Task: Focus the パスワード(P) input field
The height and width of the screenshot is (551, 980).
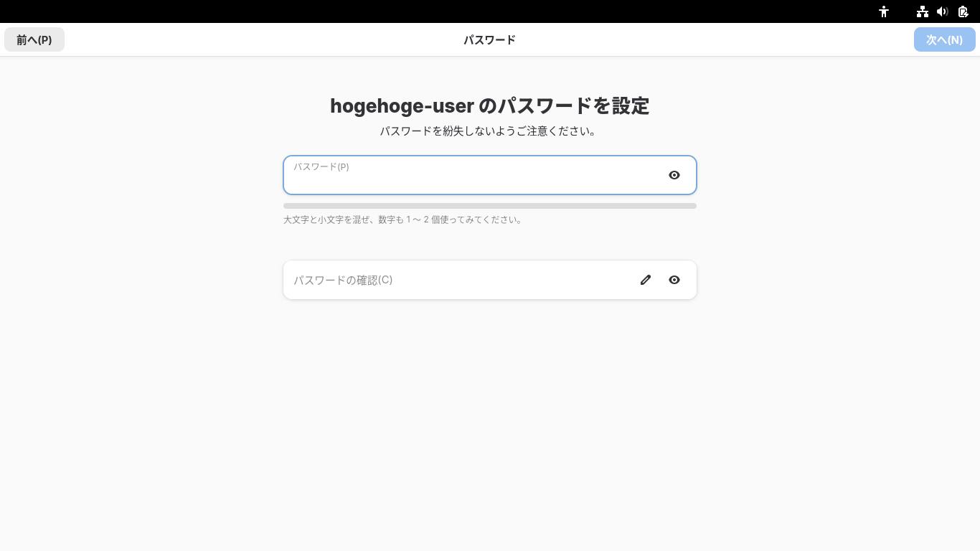Action: (x=473, y=175)
